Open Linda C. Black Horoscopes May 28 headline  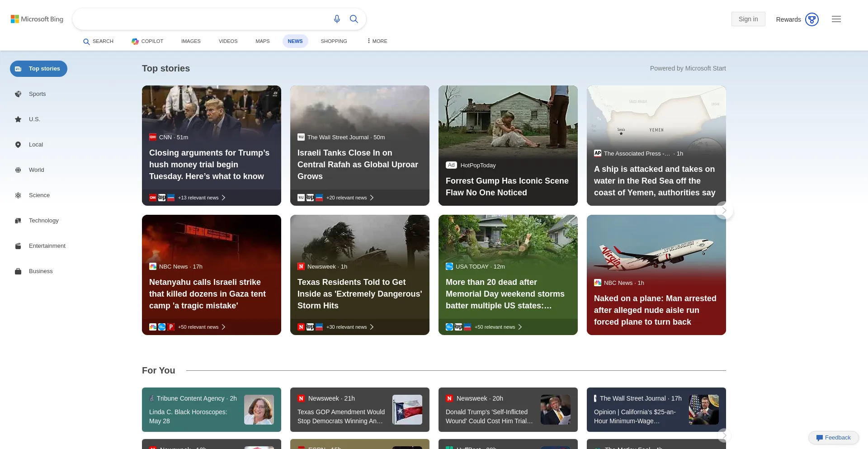(x=188, y=416)
